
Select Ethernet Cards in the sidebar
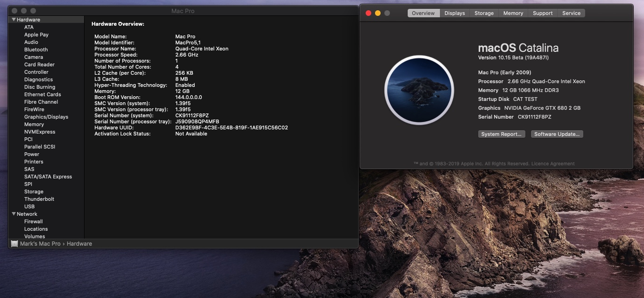42,94
